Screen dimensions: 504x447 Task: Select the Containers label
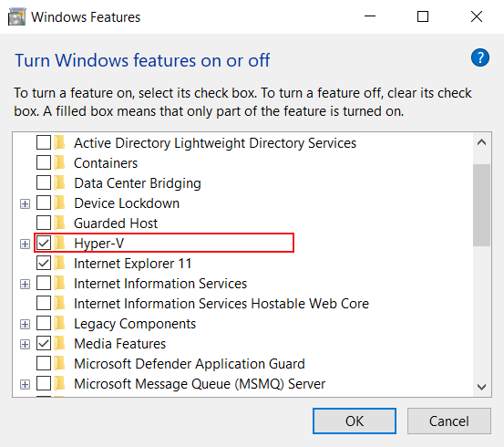tap(106, 163)
